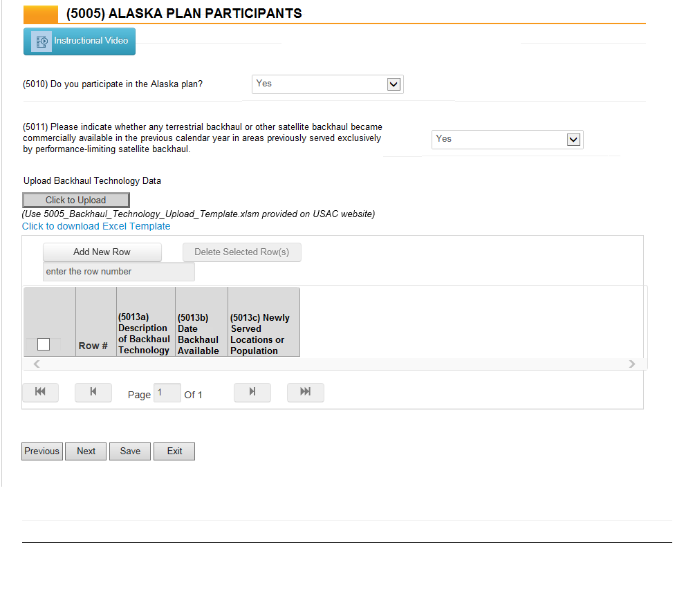Click Delete Selected Row(s) button

pos(242,252)
